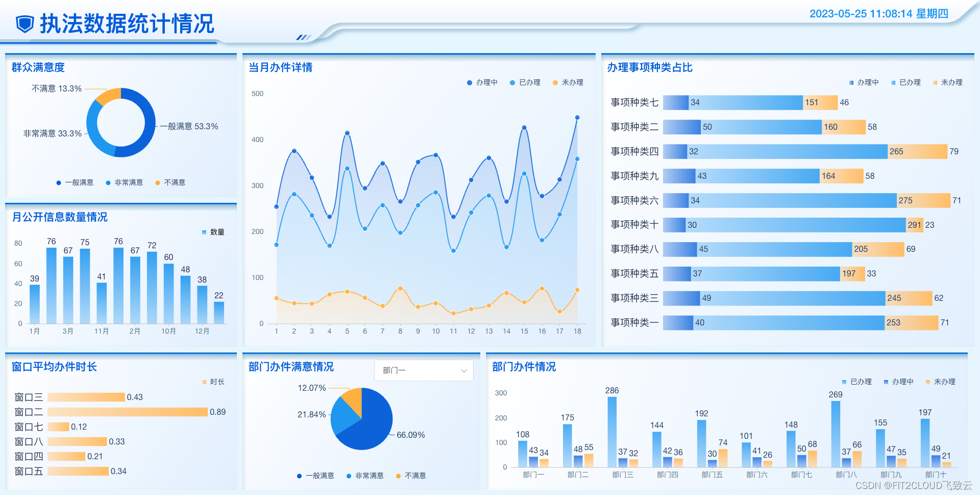980x495 pixels.
Task: Click the 非常满意 legend dot under 部门办件满意情况
Action: click(x=348, y=476)
